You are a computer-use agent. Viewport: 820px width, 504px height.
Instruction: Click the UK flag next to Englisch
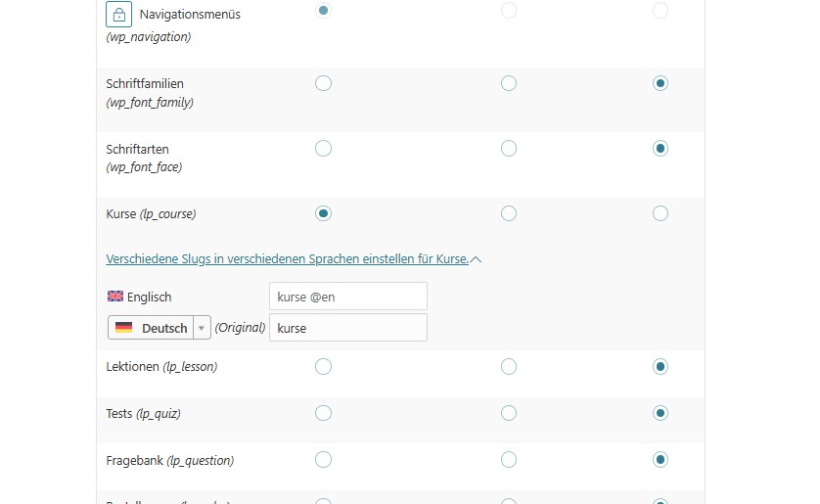pyautogui.click(x=115, y=297)
